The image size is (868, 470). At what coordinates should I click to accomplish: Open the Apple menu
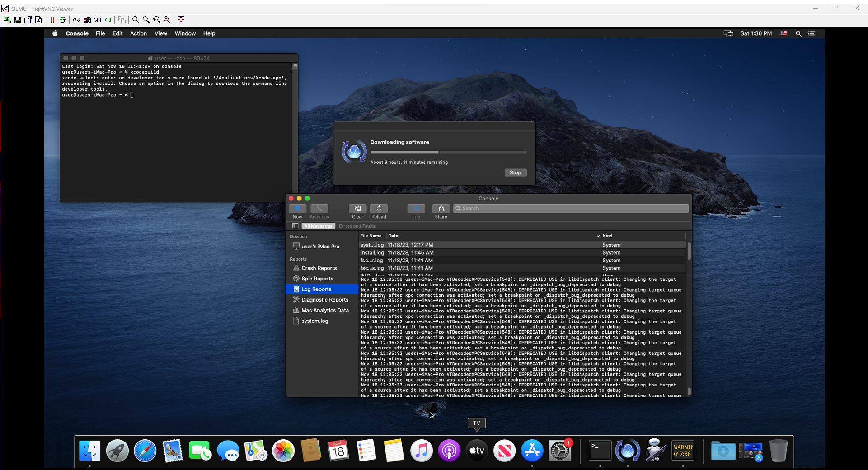(55, 33)
